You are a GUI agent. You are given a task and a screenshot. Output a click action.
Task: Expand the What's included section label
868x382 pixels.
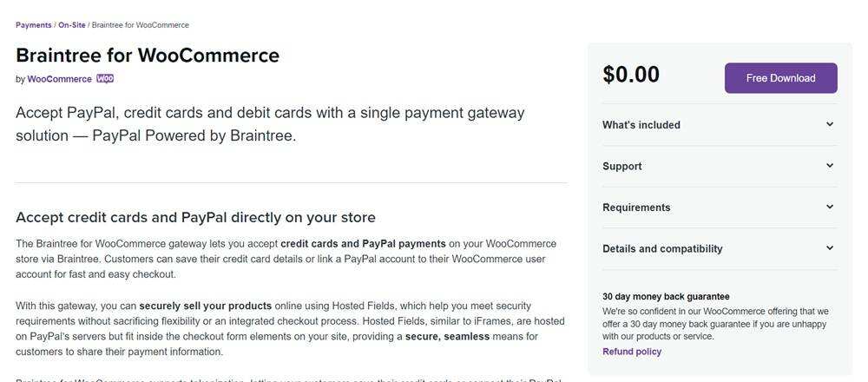[641, 125]
